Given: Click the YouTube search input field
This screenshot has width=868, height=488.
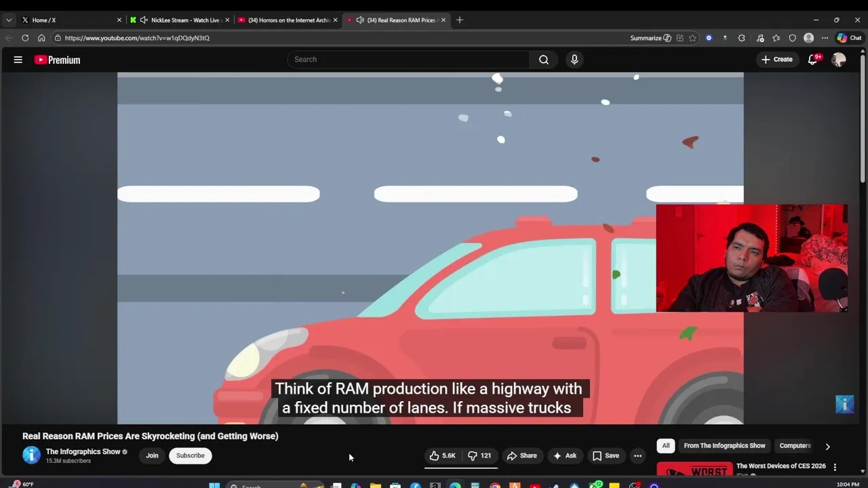Looking at the screenshot, I should (409, 60).
